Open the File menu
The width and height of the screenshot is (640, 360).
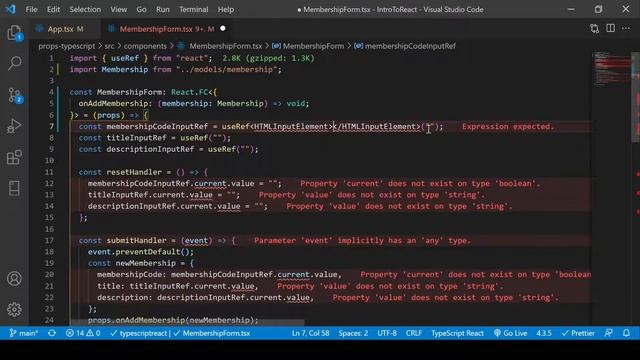(31, 9)
